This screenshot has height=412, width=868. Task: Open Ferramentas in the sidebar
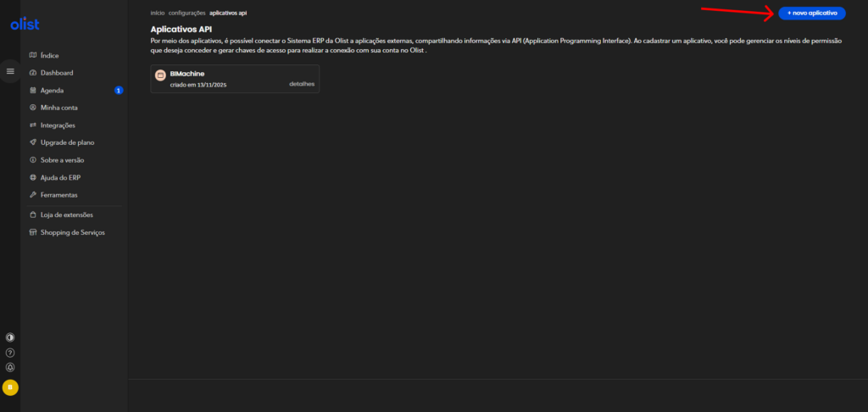pyautogui.click(x=58, y=195)
